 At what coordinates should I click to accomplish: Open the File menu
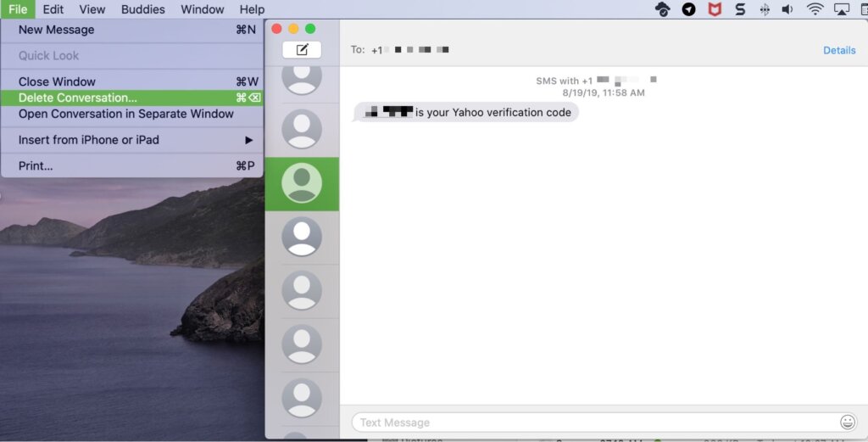click(18, 9)
